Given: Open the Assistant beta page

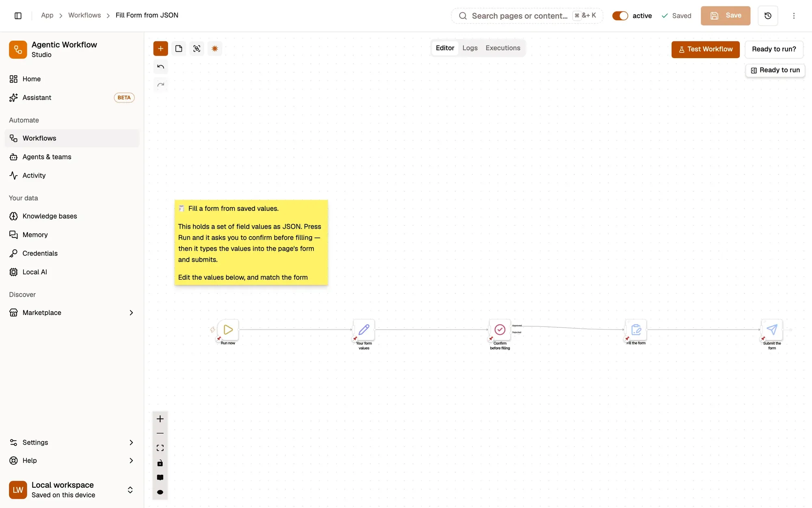Looking at the screenshot, I should [x=72, y=98].
